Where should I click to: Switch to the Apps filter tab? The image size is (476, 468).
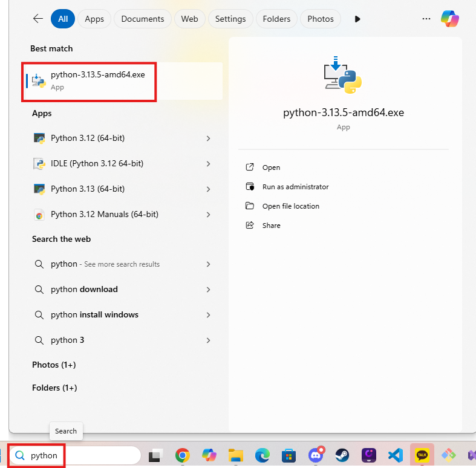pyautogui.click(x=94, y=19)
